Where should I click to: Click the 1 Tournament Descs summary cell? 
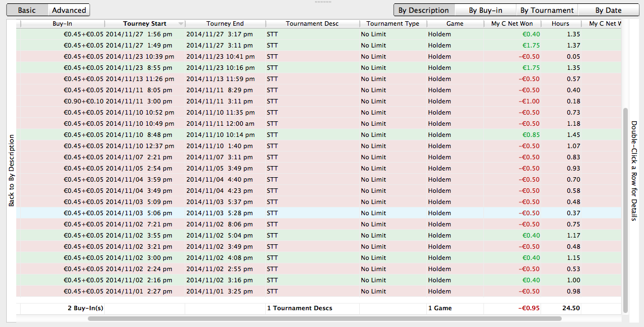(313, 308)
